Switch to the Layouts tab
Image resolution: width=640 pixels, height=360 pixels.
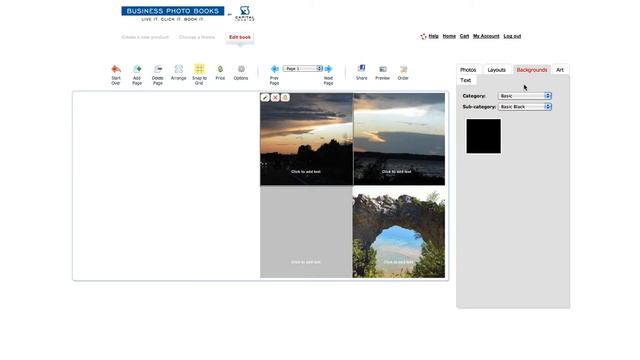[497, 70]
